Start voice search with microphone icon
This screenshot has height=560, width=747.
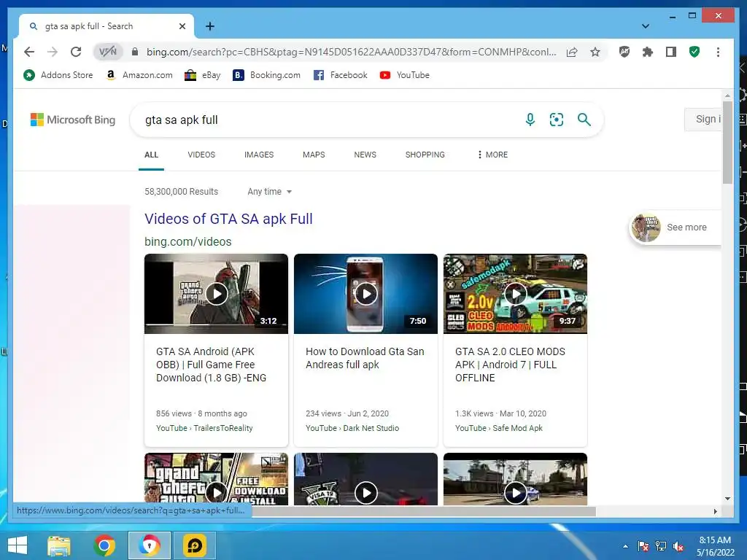pyautogui.click(x=530, y=120)
